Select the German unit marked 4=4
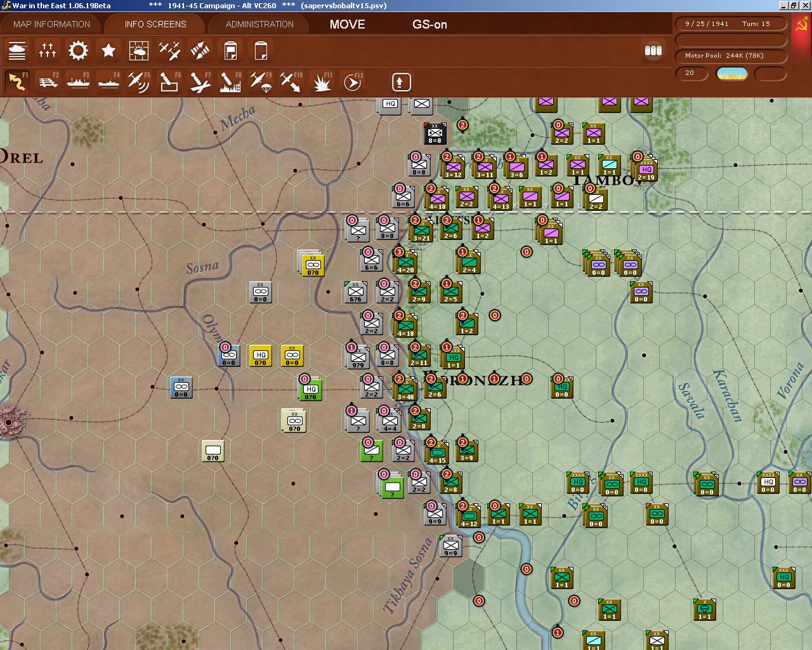 click(390, 420)
